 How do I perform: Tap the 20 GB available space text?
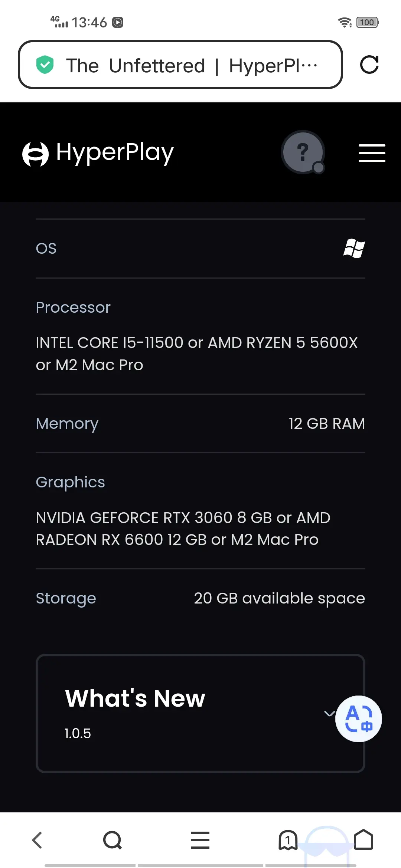click(279, 598)
